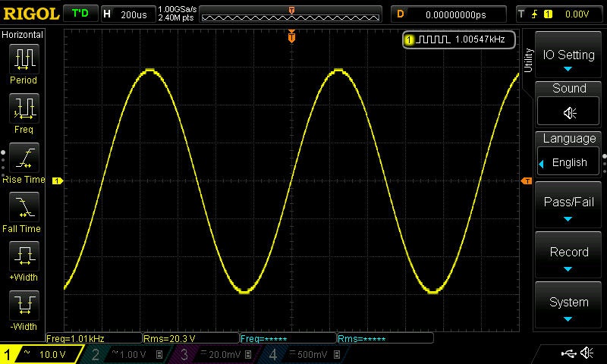Choose the Fall Time measurement icon
607x364 pixels.
24,208
